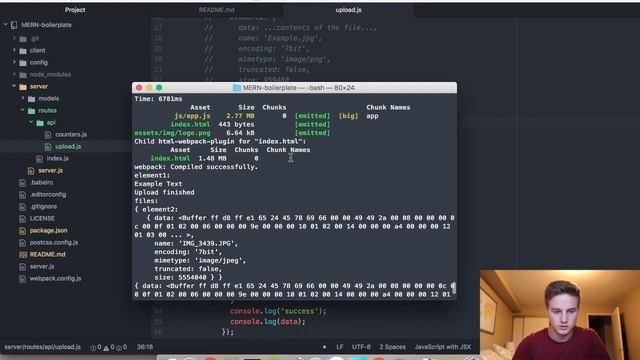
Task: Switch to the upload.js editor tab
Action: pos(348,10)
